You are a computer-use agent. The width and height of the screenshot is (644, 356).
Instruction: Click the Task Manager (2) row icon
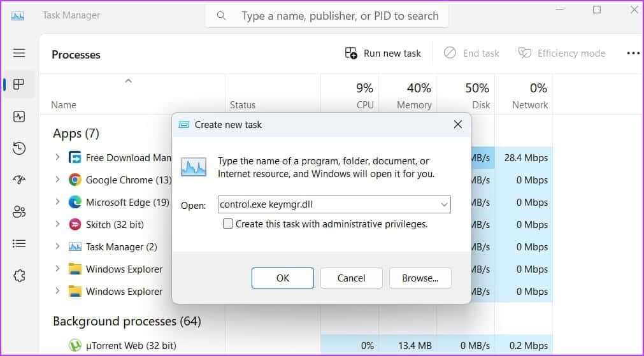pyautogui.click(x=75, y=246)
